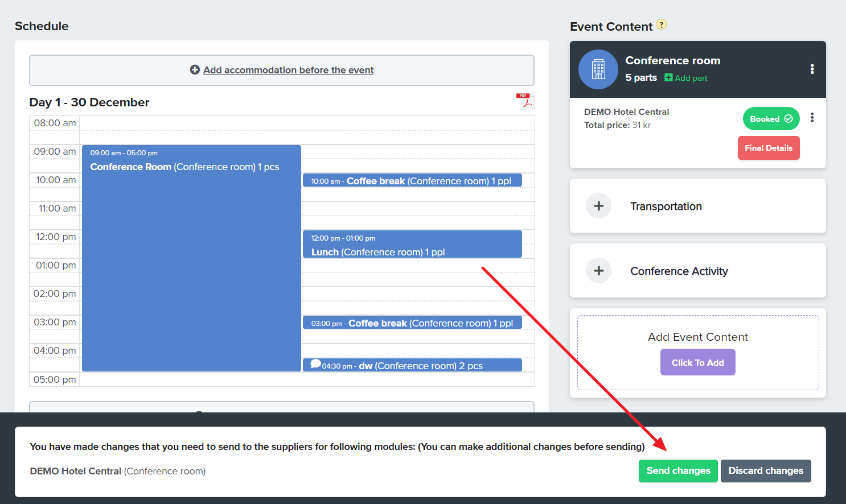Image resolution: width=846 pixels, height=504 pixels.
Task: Expand the Transportation card
Action: click(697, 206)
